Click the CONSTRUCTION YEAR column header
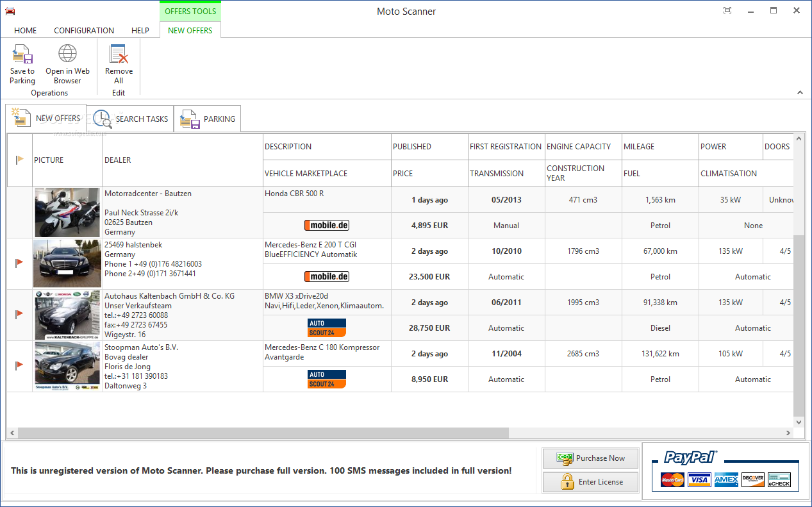812x507 pixels. point(583,174)
